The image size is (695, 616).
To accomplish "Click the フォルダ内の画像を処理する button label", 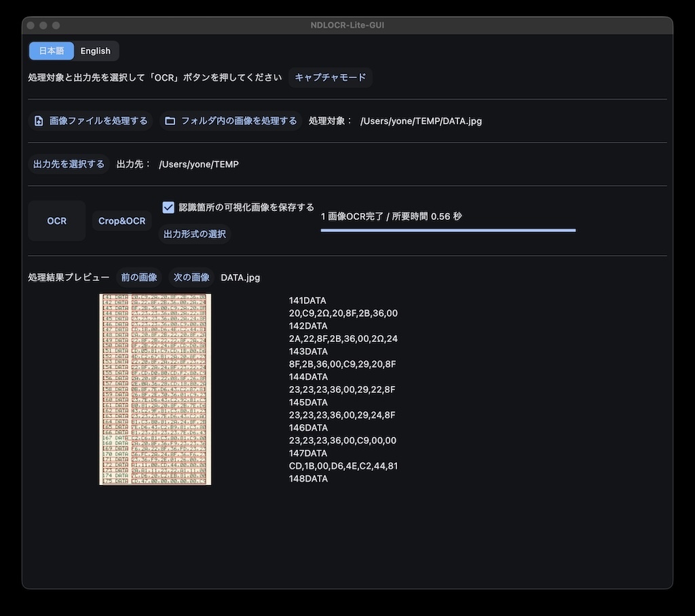I will click(x=239, y=121).
